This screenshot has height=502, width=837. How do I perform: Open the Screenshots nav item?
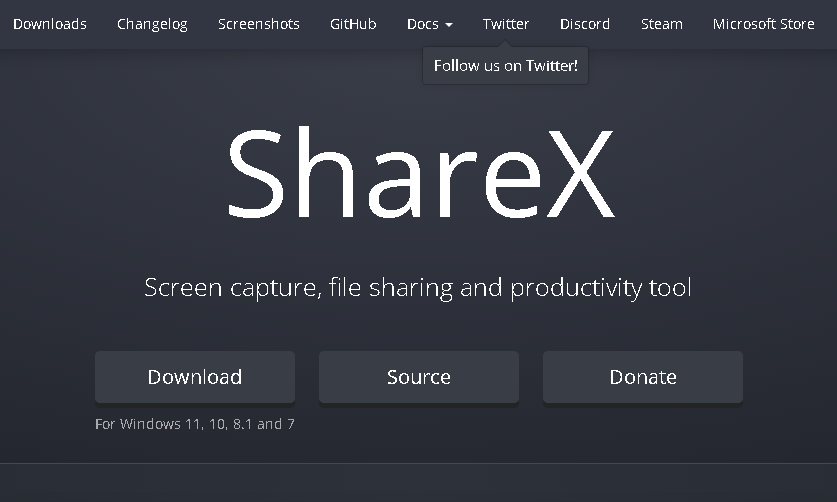click(259, 24)
